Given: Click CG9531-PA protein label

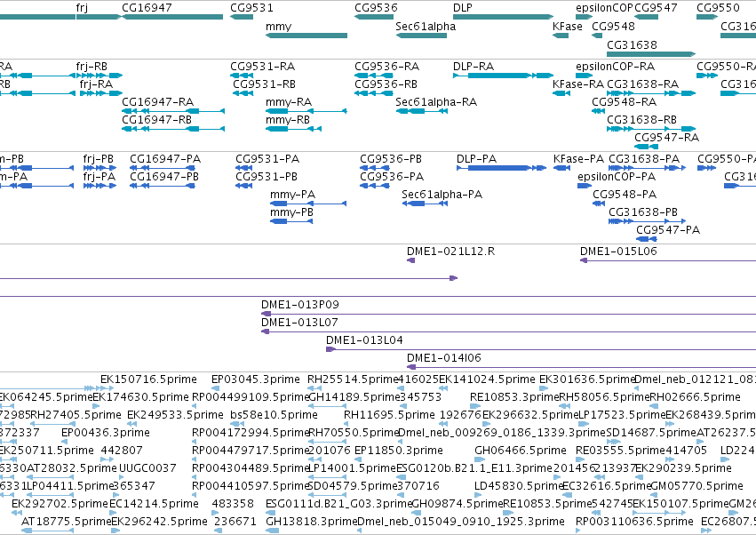Looking at the screenshot, I should [x=267, y=159].
